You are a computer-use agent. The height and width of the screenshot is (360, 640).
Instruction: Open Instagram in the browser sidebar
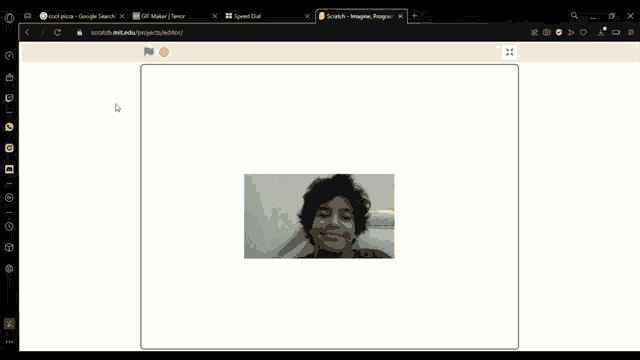click(x=9, y=148)
